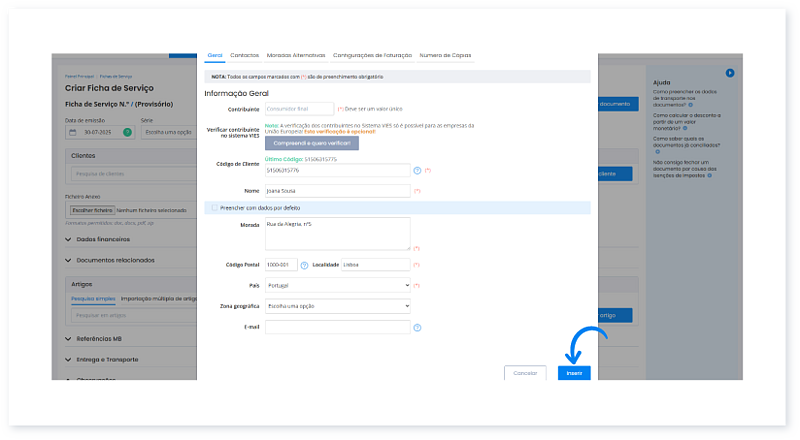Expand the Documentos relacionados section
800x440 pixels.
68,260
